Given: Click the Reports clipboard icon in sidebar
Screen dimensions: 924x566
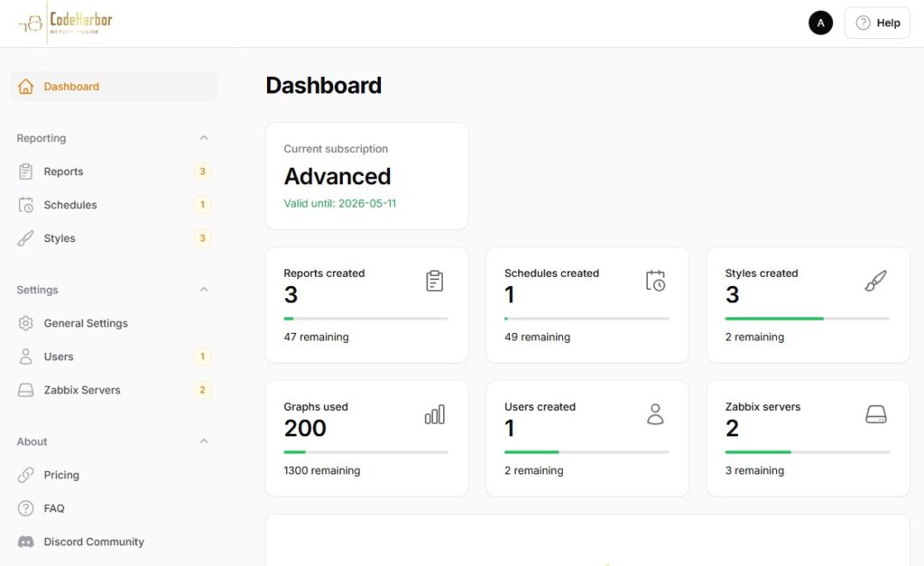Looking at the screenshot, I should [x=25, y=172].
